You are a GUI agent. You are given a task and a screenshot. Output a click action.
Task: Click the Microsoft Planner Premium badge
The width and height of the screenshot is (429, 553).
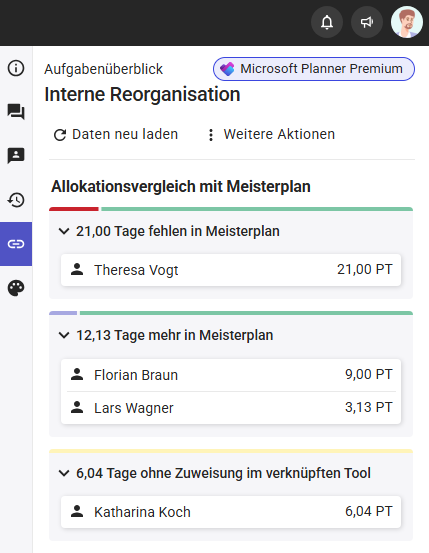coord(314,69)
